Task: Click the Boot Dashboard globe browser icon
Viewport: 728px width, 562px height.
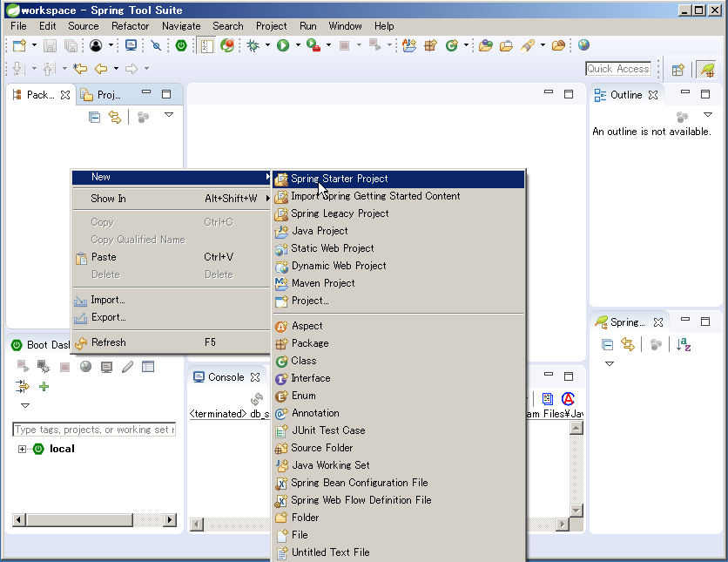Action: [85, 367]
